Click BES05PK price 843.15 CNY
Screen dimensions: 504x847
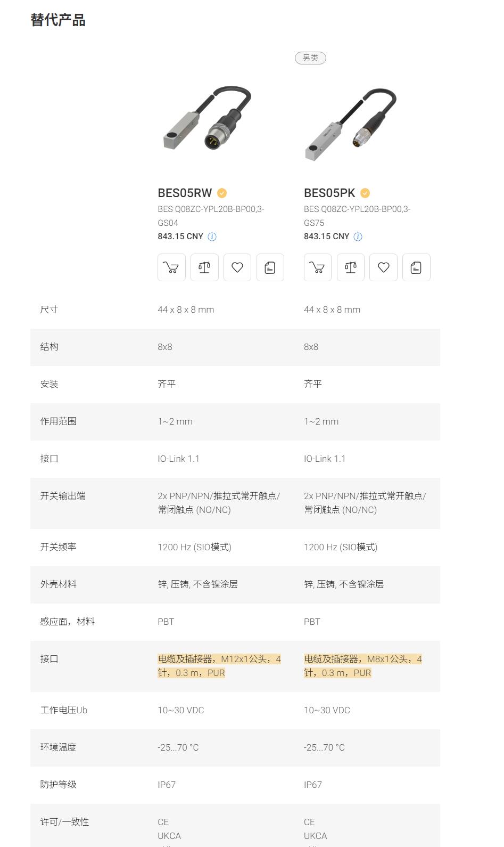(327, 237)
